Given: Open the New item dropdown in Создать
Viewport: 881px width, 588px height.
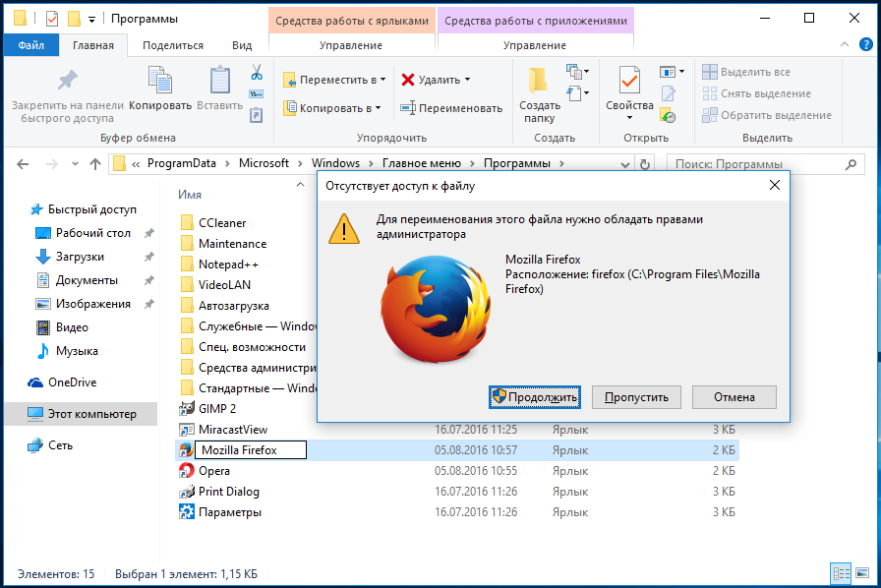Looking at the screenshot, I should (577, 72).
